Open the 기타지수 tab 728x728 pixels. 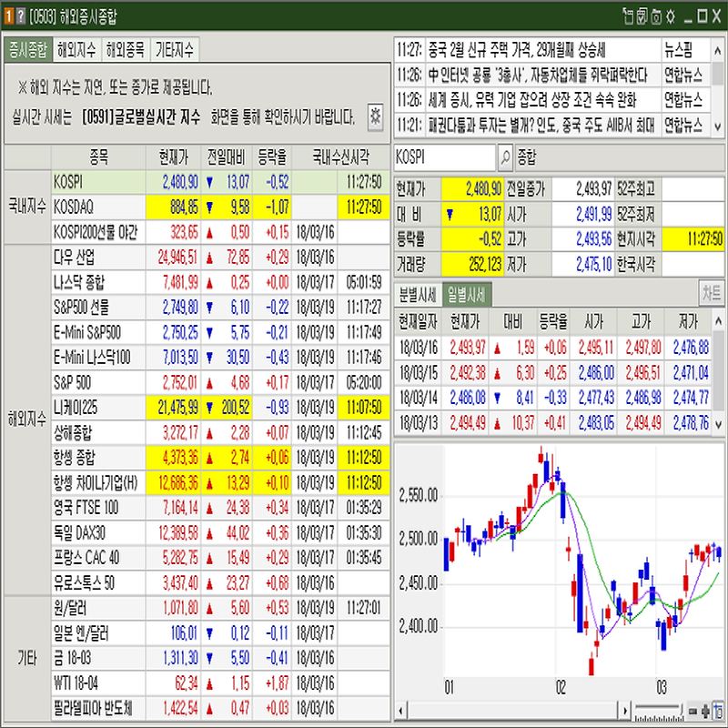tap(176, 50)
